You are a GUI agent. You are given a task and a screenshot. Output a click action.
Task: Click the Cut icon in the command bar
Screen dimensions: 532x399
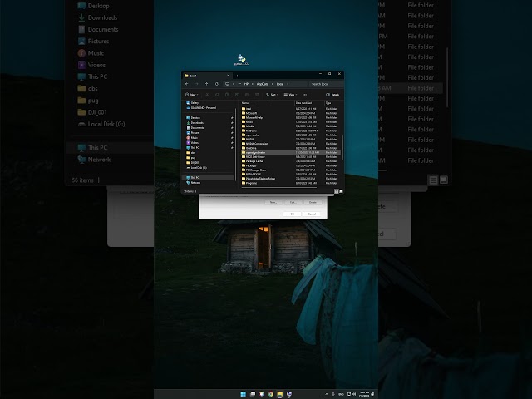click(x=207, y=95)
